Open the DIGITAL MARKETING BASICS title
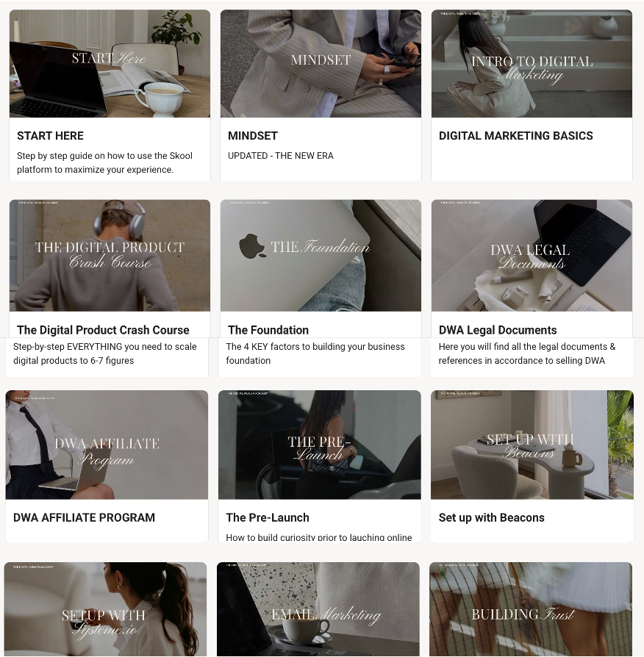The width and height of the screenshot is (644, 657). [515, 136]
